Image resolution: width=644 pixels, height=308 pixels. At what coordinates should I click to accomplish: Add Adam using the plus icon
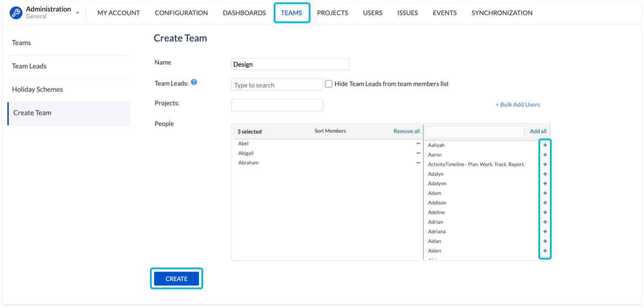tap(545, 193)
